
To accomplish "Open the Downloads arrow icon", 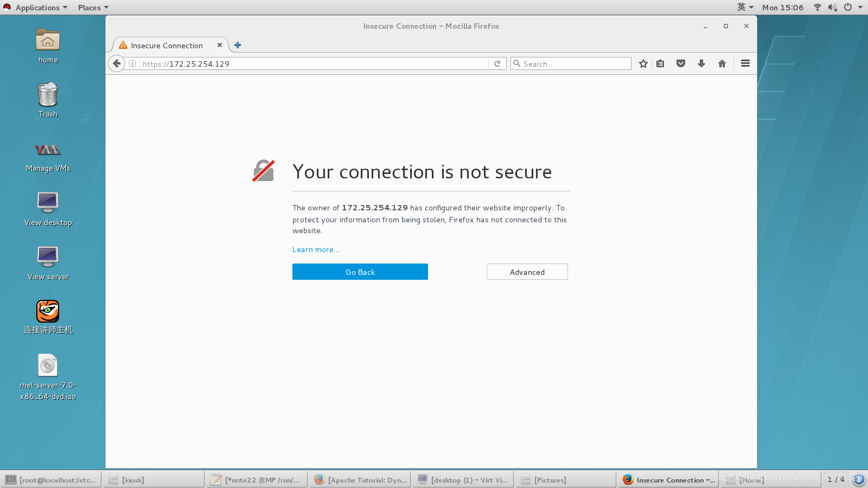I will 701,63.
